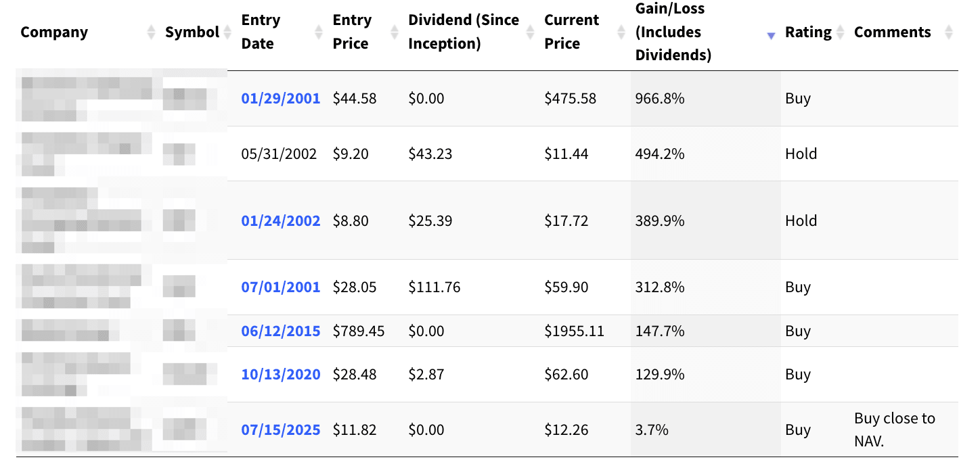The image size is (980, 466).
Task: Click Entry Price sort arrows
Action: click(x=395, y=32)
